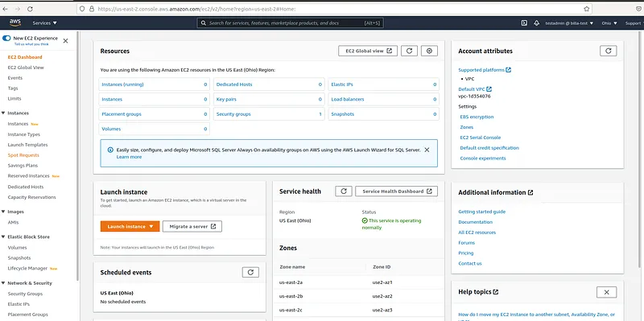The image size is (644, 321).
Task: Click the sidebar vertical scrollbar
Action: [77, 156]
